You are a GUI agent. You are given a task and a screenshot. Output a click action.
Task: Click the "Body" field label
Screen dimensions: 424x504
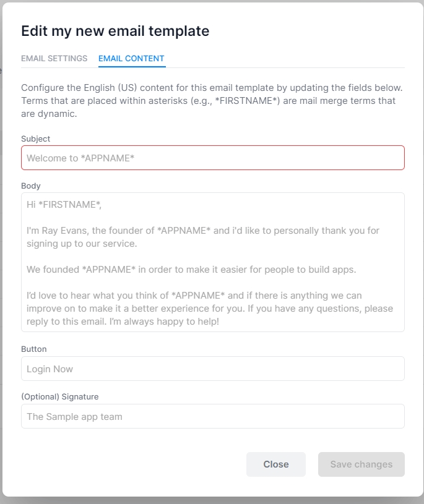coord(30,186)
